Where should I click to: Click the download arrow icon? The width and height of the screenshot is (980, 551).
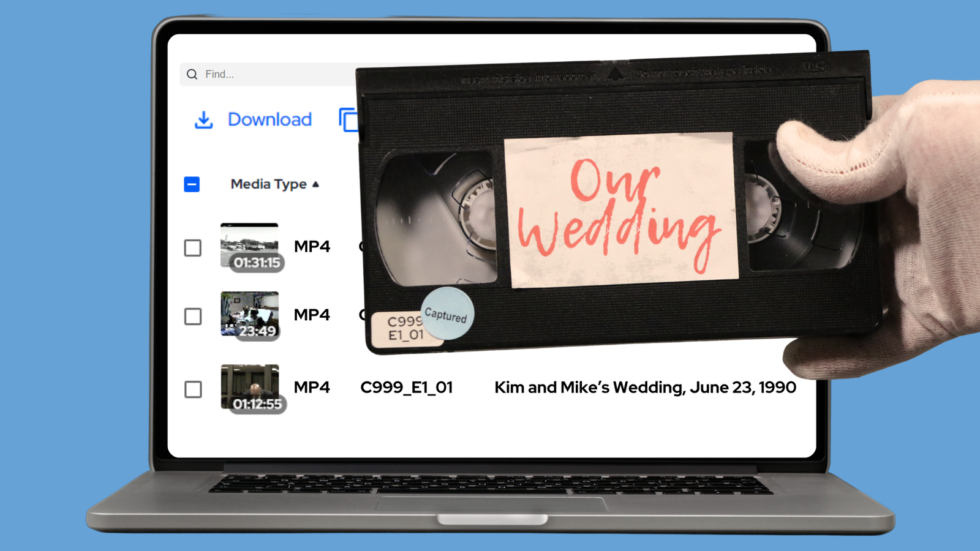203,119
